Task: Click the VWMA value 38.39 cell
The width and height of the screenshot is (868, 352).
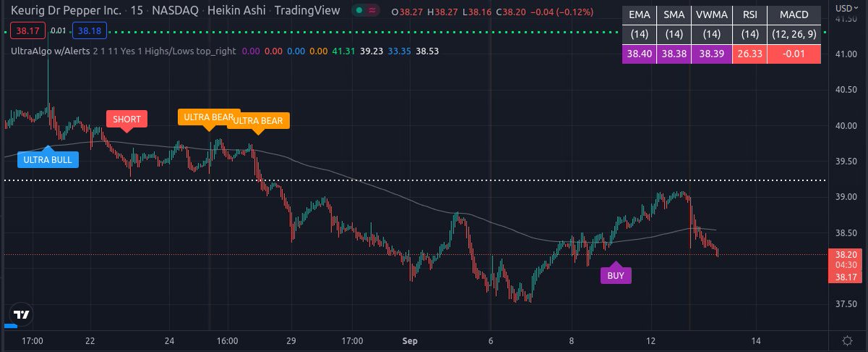Action: [x=712, y=54]
